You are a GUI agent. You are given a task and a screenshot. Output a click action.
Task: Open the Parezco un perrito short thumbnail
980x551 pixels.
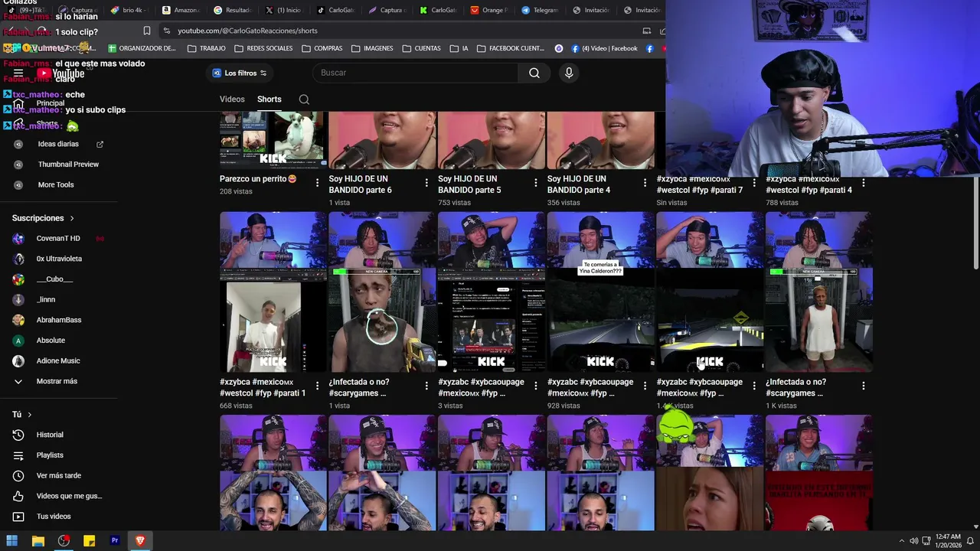[273, 140]
